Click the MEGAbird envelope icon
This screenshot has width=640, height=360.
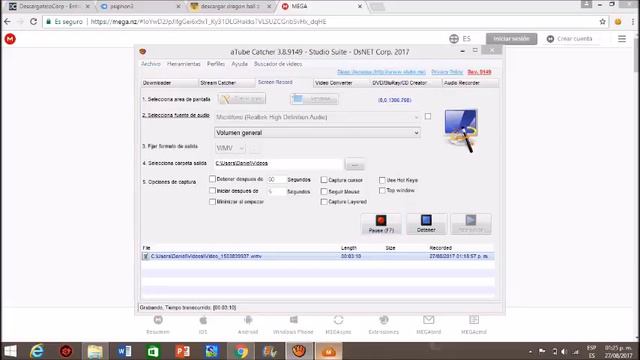click(429, 320)
